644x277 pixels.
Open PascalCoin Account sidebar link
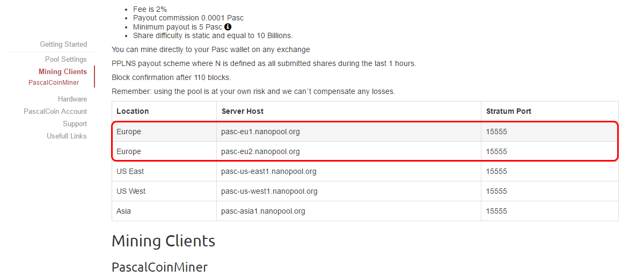[x=55, y=111]
